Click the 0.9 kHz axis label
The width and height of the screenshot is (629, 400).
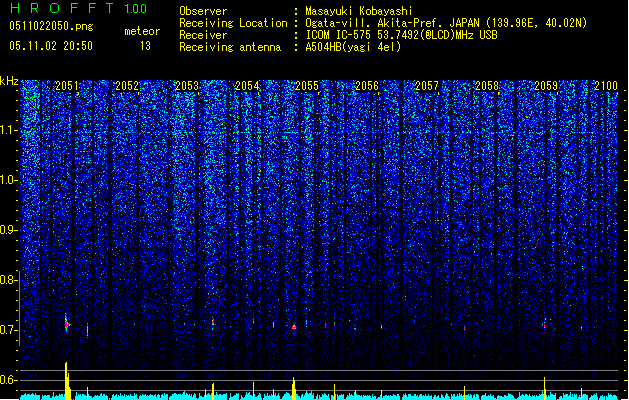tap(9, 230)
